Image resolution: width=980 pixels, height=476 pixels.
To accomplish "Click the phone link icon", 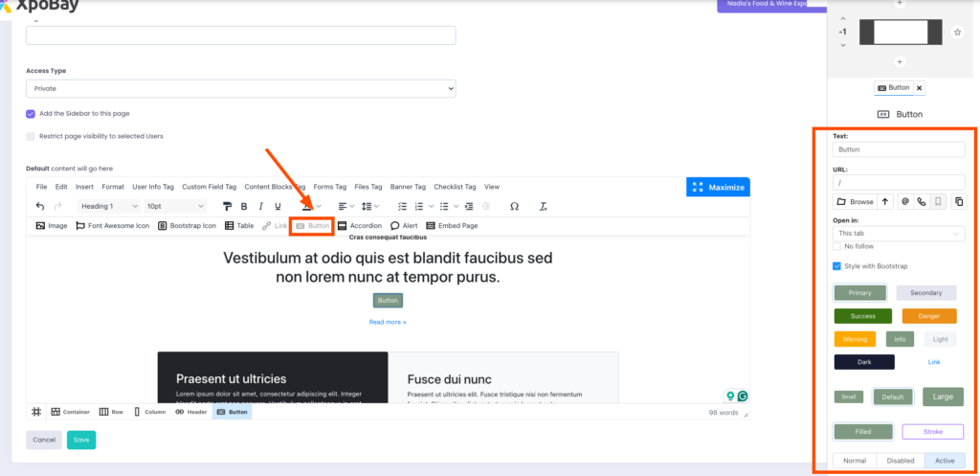I will tap(921, 202).
